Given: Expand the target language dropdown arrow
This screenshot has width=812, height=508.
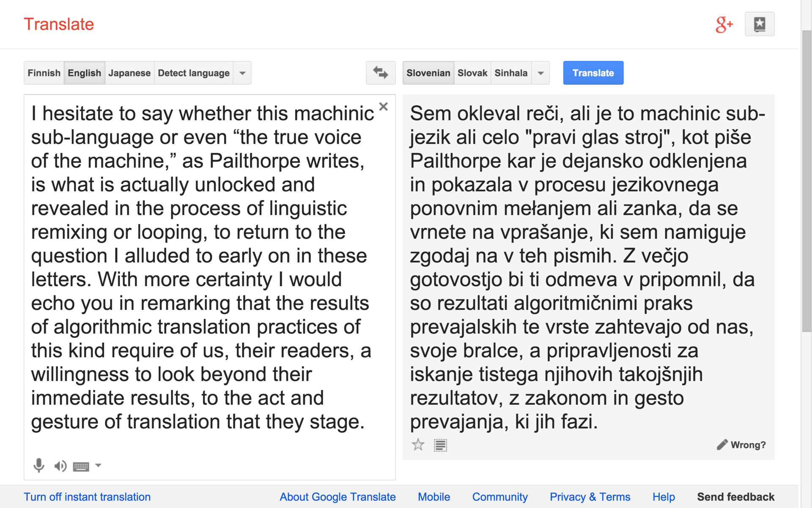Looking at the screenshot, I should (x=540, y=73).
